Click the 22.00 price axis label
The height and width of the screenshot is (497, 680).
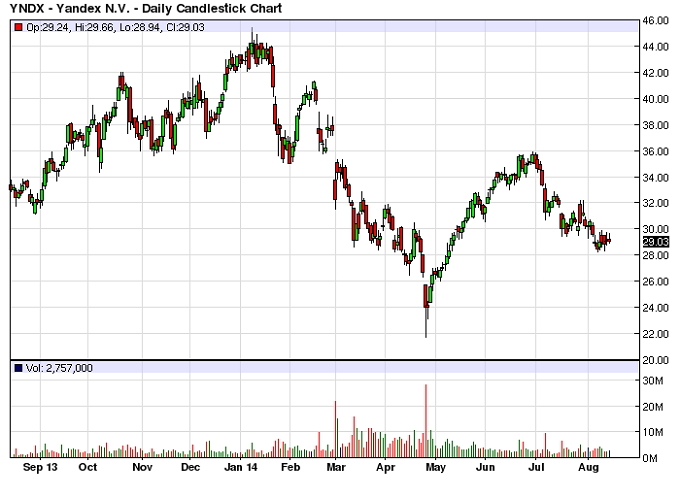(656, 334)
